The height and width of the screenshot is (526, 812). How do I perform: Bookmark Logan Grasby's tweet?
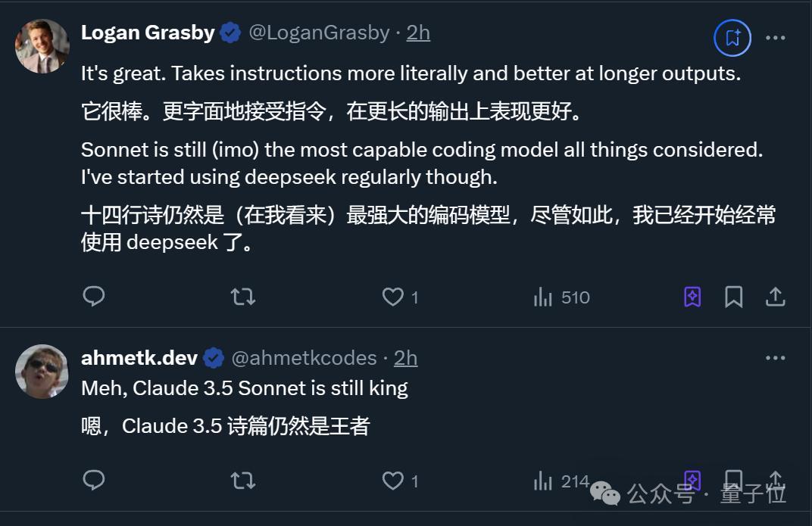click(x=732, y=297)
